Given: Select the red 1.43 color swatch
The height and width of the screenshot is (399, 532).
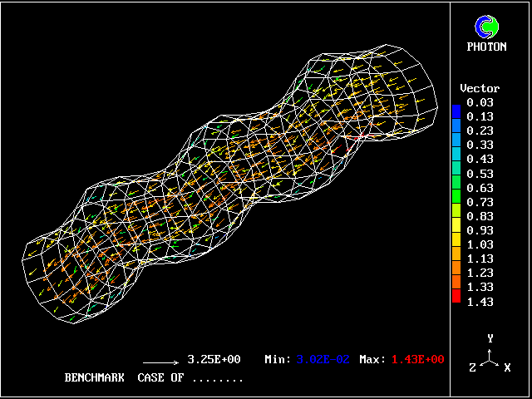Looking at the screenshot, I should tap(456, 297).
